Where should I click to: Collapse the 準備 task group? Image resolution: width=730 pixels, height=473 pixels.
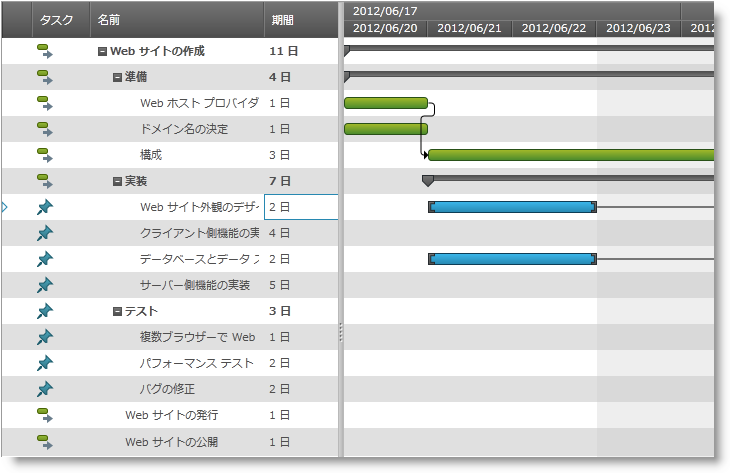pos(117,78)
